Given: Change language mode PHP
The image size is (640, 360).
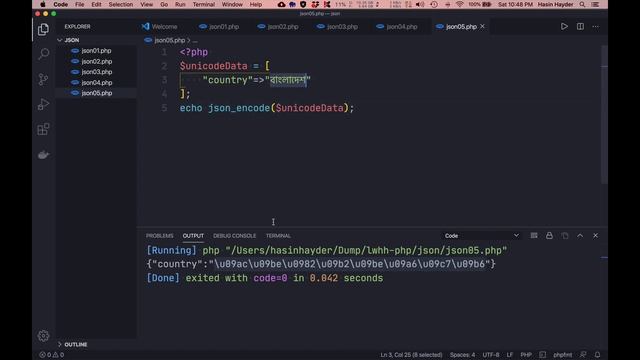Looking at the screenshot, I should (x=526, y=355).
